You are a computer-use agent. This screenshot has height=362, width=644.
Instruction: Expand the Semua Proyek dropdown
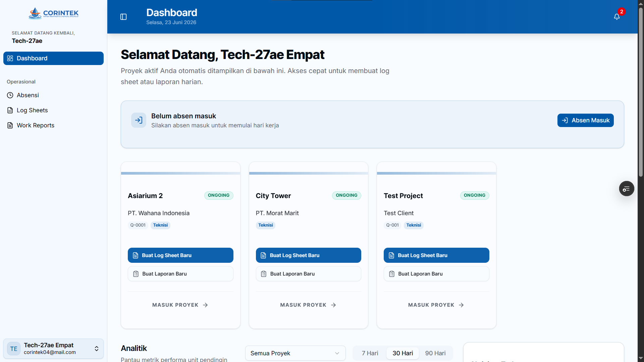[295, 353]
